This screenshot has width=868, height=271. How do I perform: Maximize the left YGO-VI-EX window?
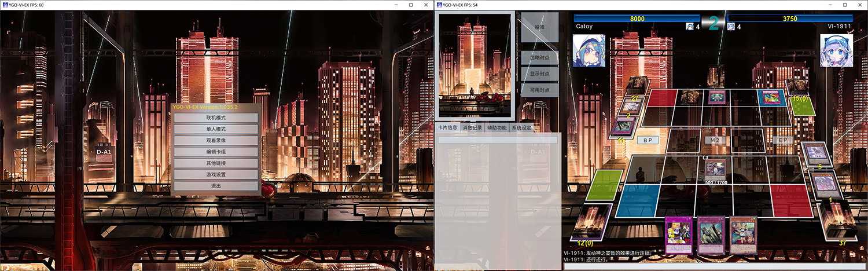pos(410,4)
